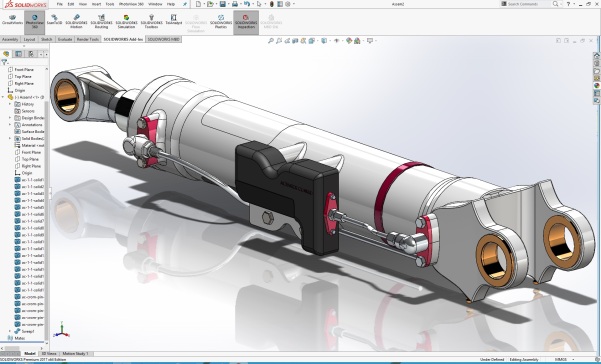Pin the menu bar with pushpin
The width and height of the screenshot is (601, 364).
(185, 4)
